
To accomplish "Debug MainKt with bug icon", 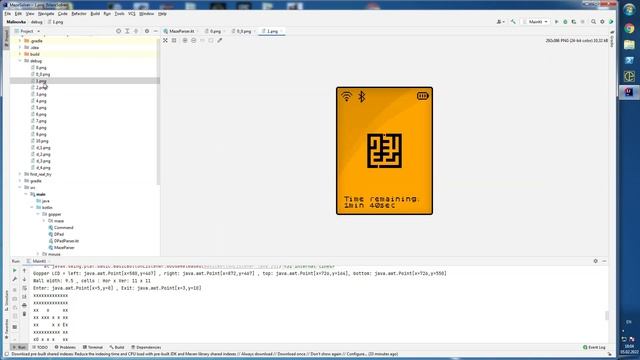I will [565, 22].
